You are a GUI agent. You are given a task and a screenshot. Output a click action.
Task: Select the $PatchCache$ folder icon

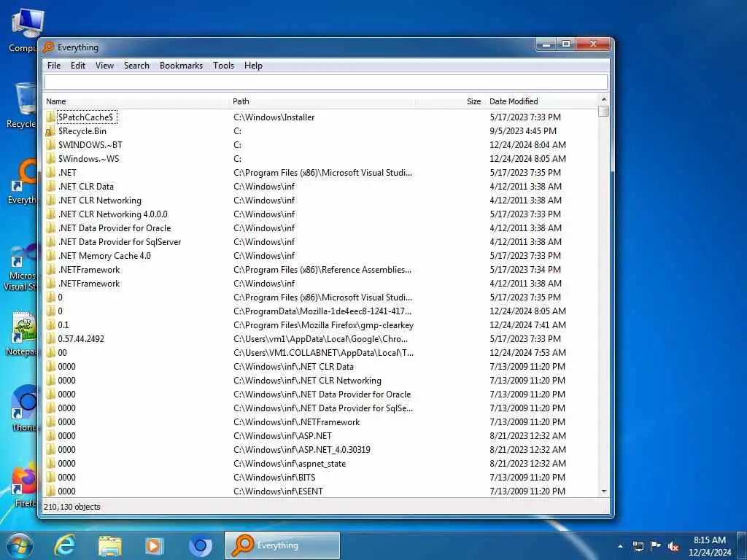(51, 117)
